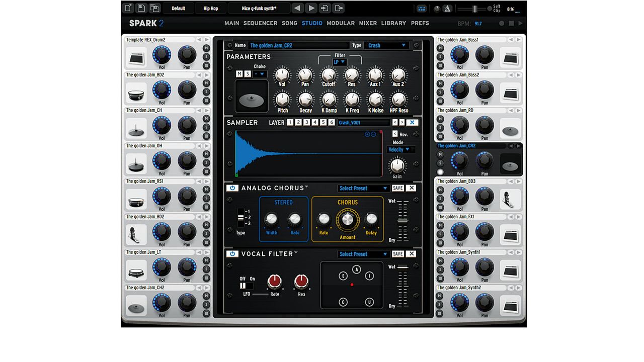Click the metronome icon in top bar
The image size is (644, 362).
[x=448, y=9]
